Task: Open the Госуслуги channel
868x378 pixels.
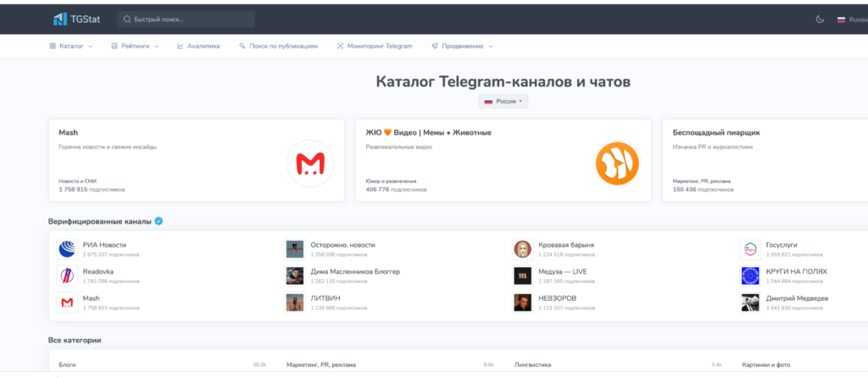Action: click(782, 245)
